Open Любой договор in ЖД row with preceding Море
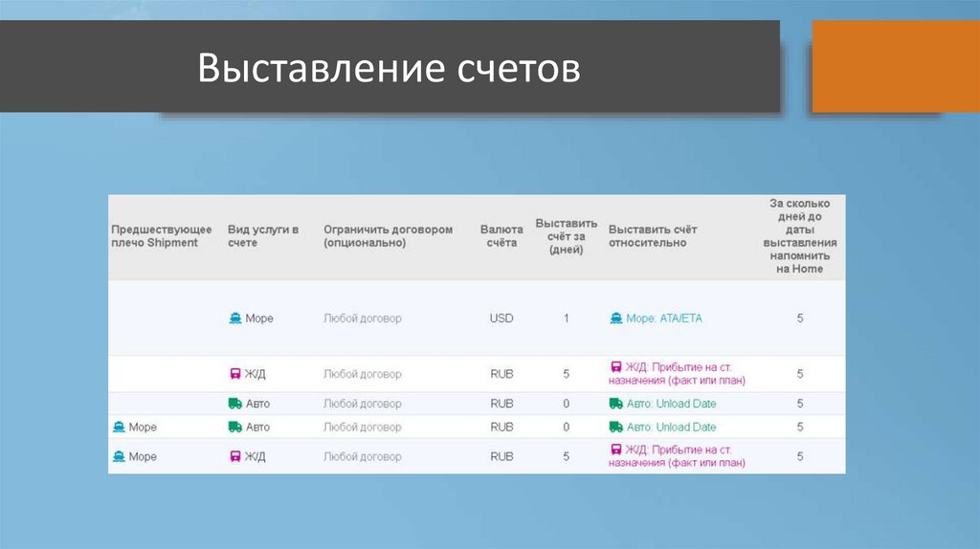 363,456
